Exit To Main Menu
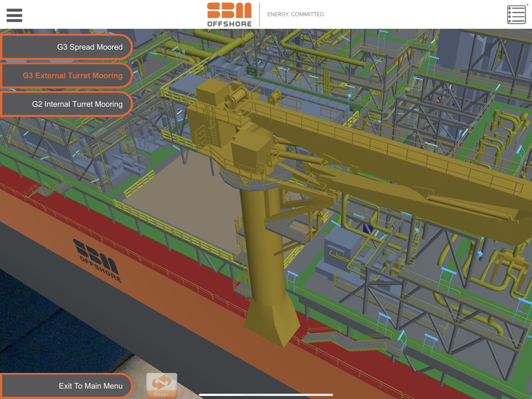This screenshot has height=399, width=532. [66, 386]
